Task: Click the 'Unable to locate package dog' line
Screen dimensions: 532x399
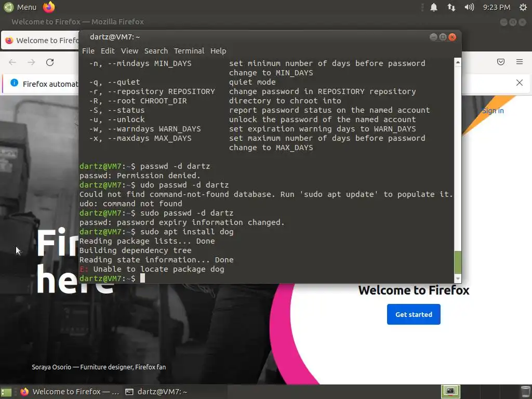Action: (152, 270)
